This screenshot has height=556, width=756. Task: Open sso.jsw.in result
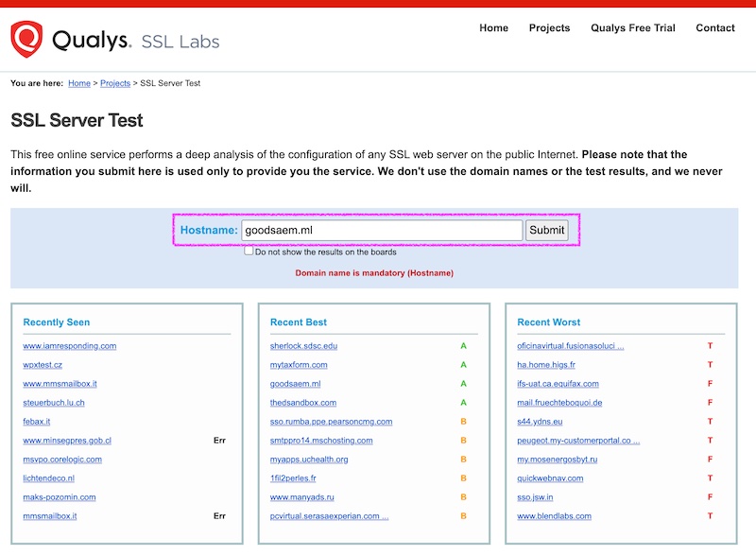pos(535,497)
